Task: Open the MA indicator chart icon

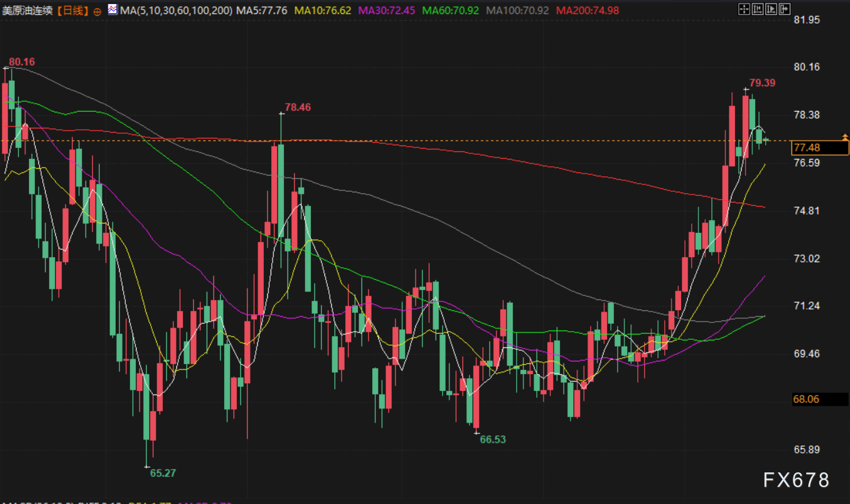Action: (x=112, y=10)
